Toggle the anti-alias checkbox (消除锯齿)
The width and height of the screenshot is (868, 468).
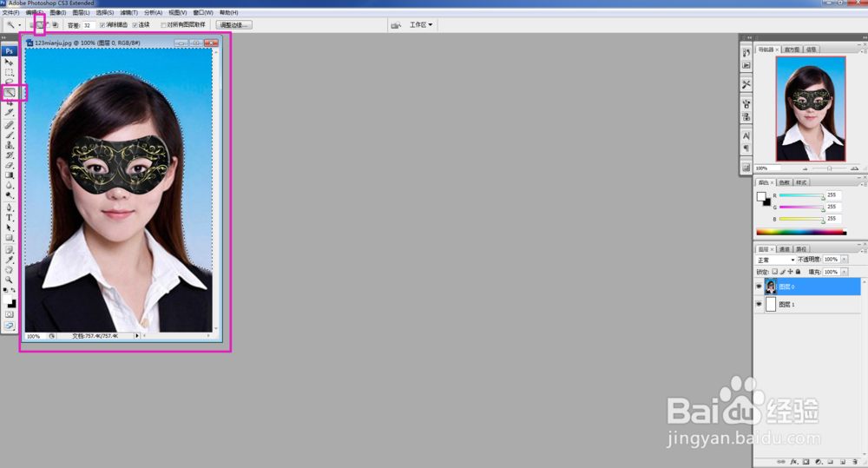(102, 25)
